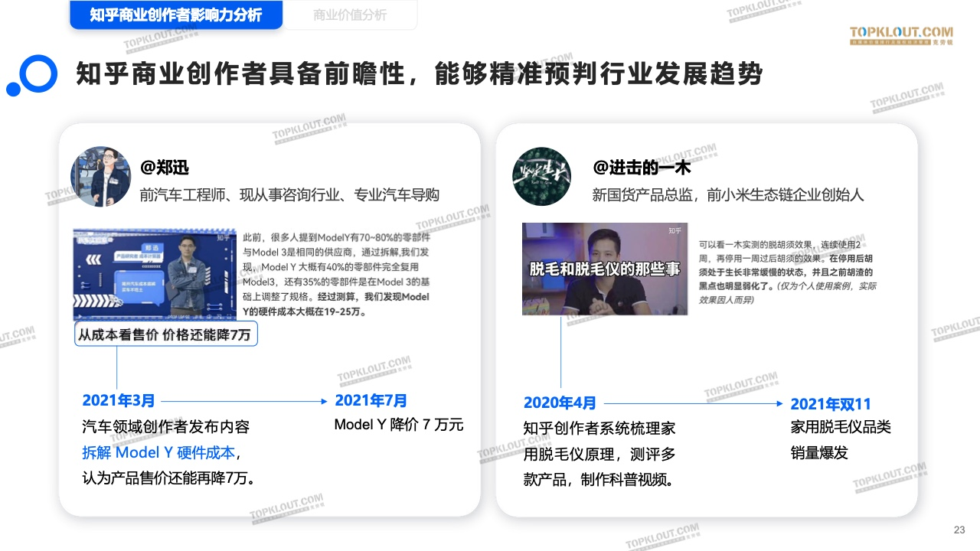Click the 知乎创作者系统梳理家 paragraph
Viewport: 980px width, 551px height.
coord(599,454)
